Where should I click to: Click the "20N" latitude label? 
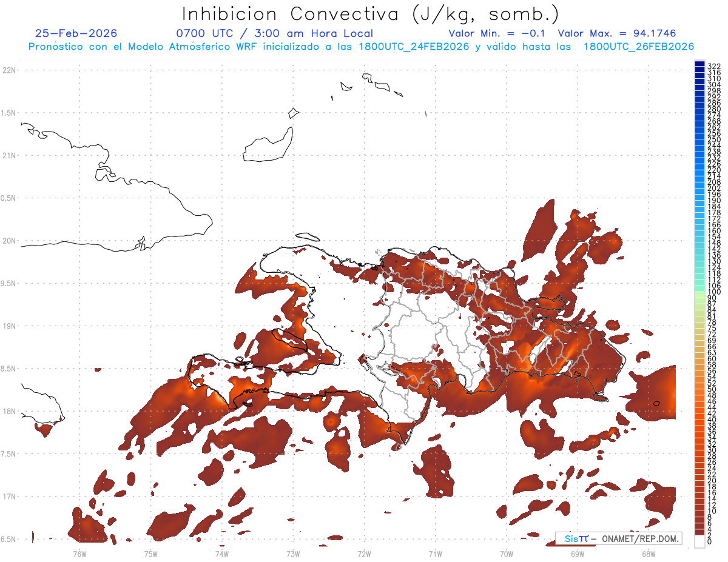[x=9, y=241]
